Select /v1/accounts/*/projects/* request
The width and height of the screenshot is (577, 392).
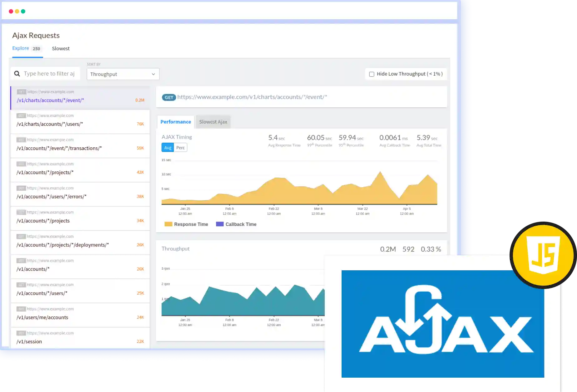(x=80, y=170)
